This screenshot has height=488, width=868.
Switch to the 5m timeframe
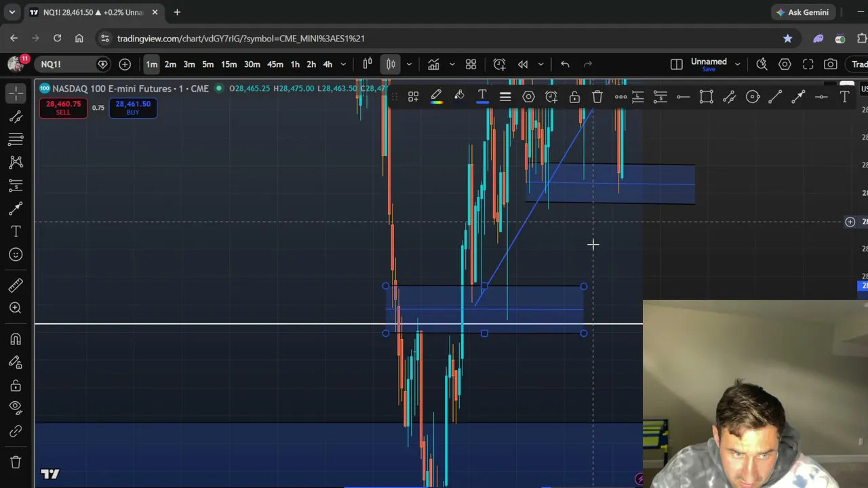pos(208,64)
